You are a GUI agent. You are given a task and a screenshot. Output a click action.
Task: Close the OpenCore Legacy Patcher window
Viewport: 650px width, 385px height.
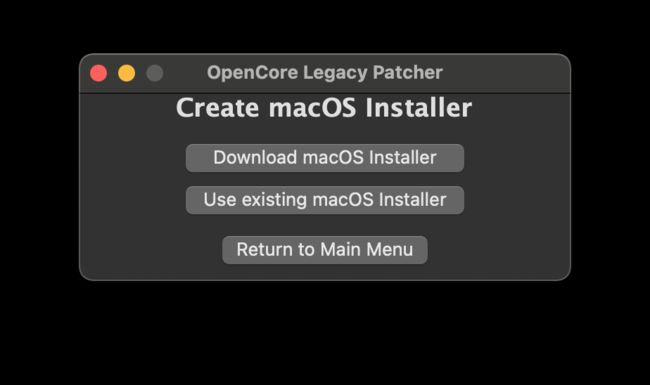click(99, 73)
